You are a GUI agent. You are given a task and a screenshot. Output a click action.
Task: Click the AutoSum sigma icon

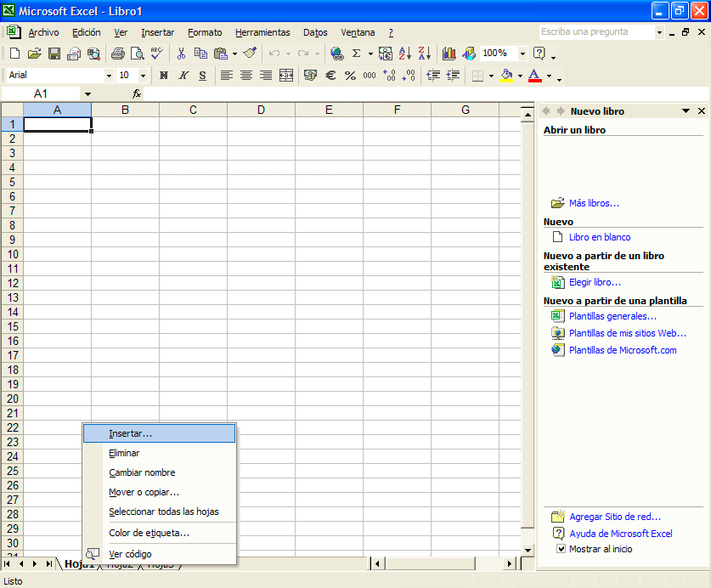click(x=357, y=54)
